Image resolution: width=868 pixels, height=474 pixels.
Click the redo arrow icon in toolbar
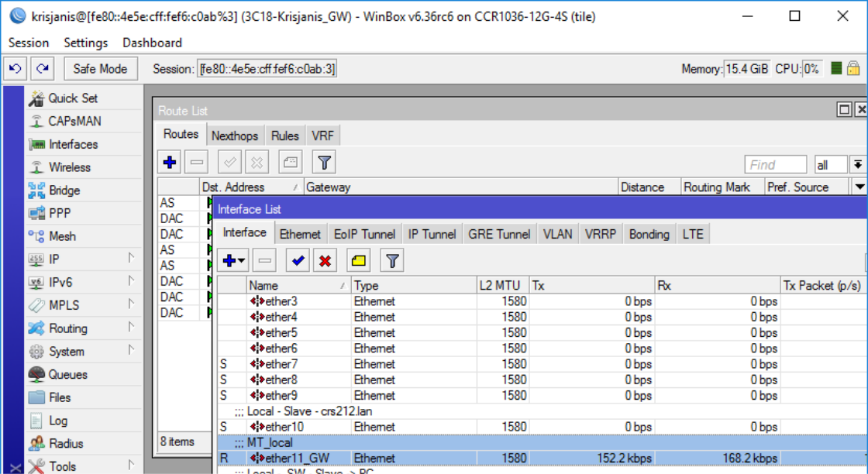pos(43,69)
